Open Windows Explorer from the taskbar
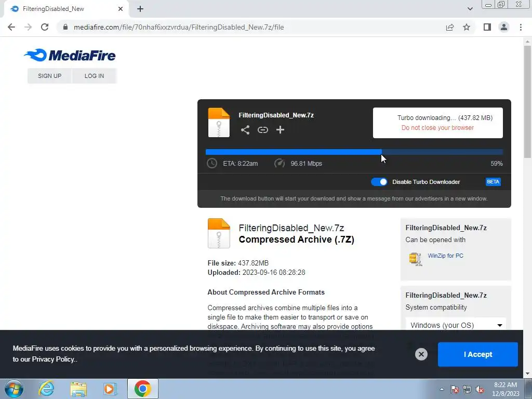The image size is (532, 399). point(78,389)
